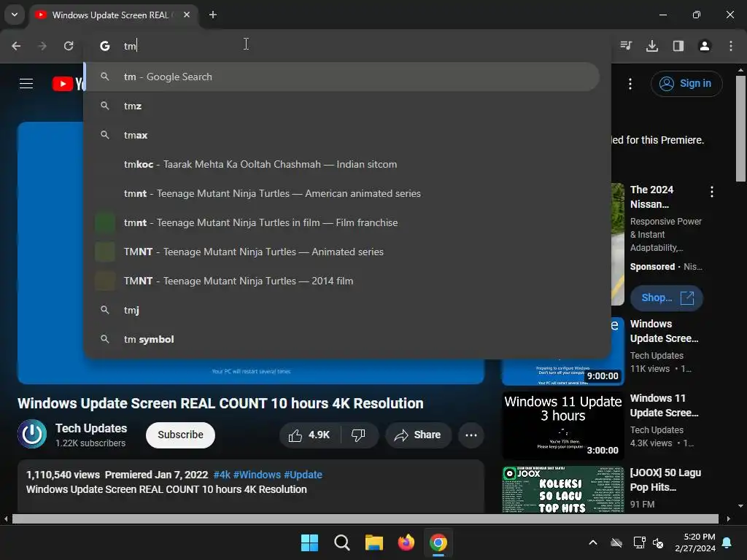Click the 'Windows Update Scree...' 11K views title
This screenshot has height=560, width=747.
pyautogui.click(x=665, y=331)
